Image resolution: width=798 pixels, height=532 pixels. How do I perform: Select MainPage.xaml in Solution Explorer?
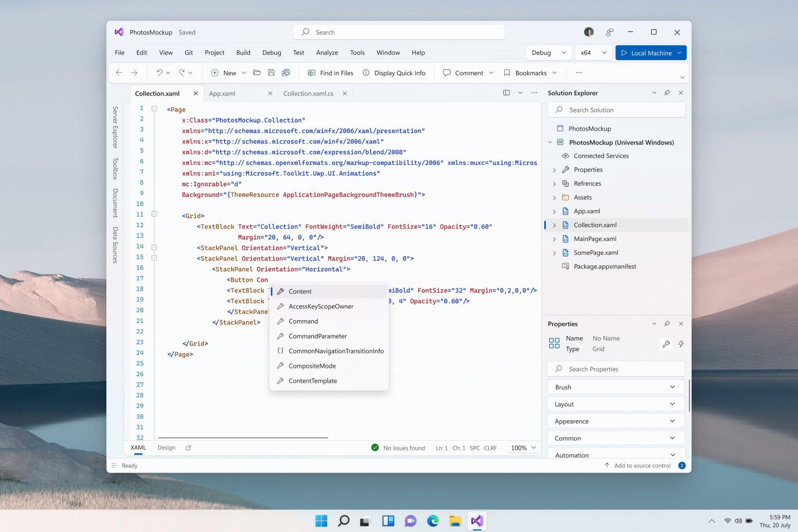(x=595, y=239)
